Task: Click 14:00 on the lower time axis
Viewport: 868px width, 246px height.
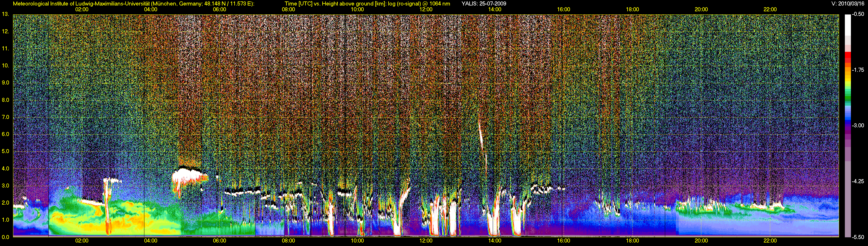Action: [495, 241]
